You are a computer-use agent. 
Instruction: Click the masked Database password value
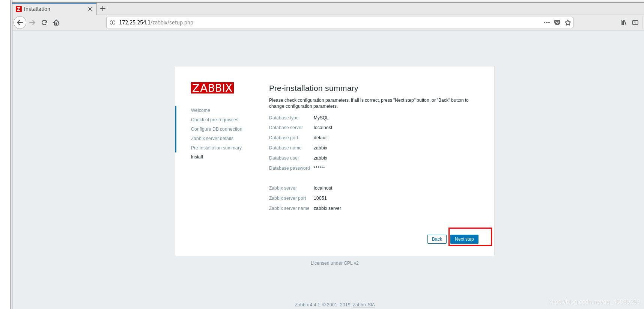click(319, 168)
